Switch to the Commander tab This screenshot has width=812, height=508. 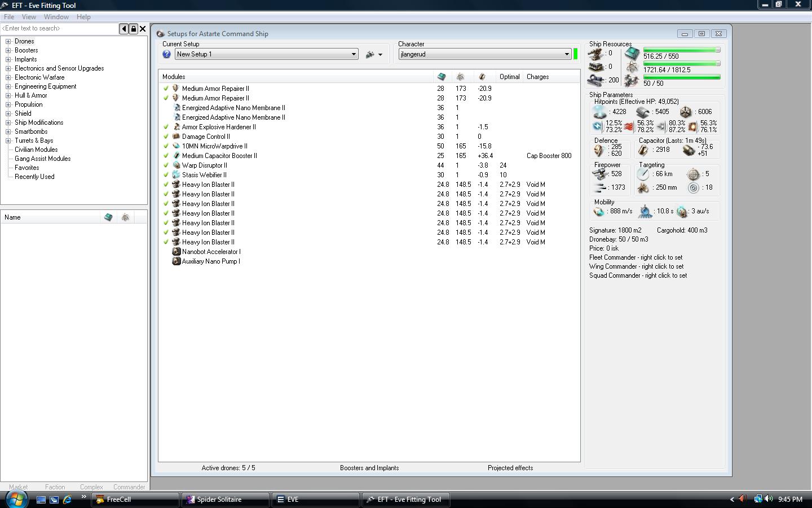(x=129, y=487)
